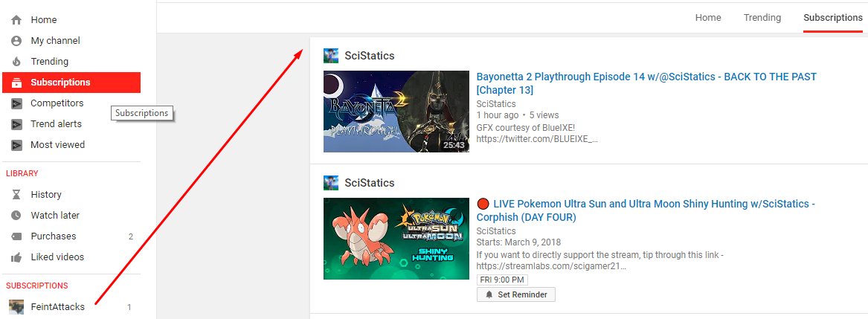The width and height of the screenshot is (868, 319).
Task: Click the Subscriptions icon in red sidebar row
Action: coord(16,83)
